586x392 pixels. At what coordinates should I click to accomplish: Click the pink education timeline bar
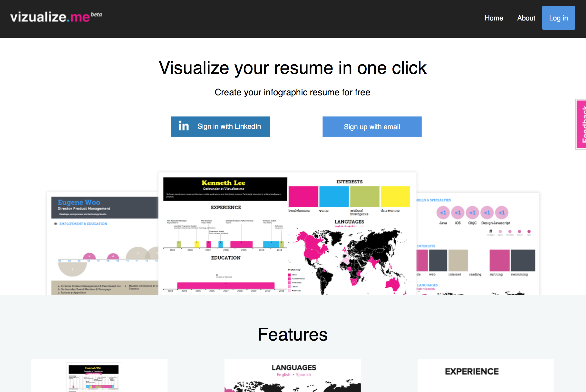(226, 285)
